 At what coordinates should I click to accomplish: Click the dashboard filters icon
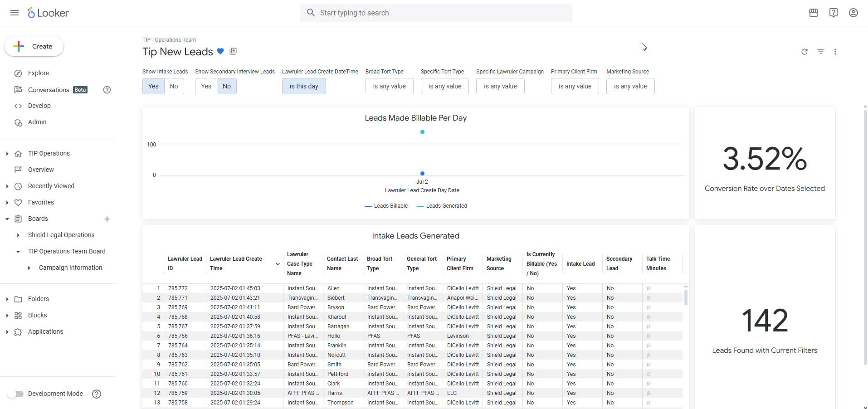pos(820,52)
